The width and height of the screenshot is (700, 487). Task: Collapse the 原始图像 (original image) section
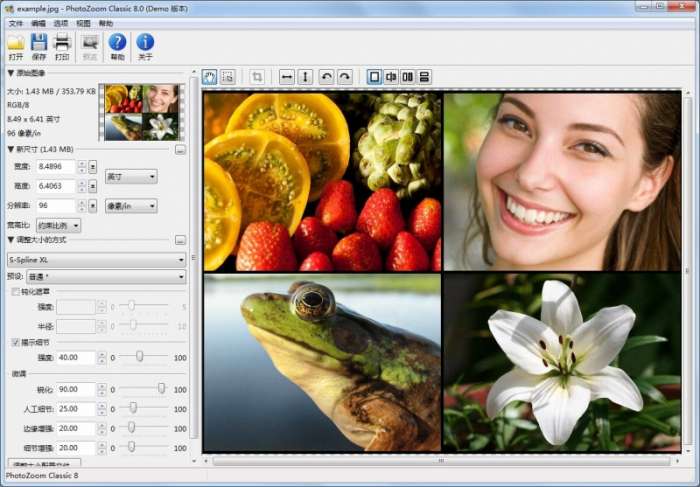click(x=11, y=73)
